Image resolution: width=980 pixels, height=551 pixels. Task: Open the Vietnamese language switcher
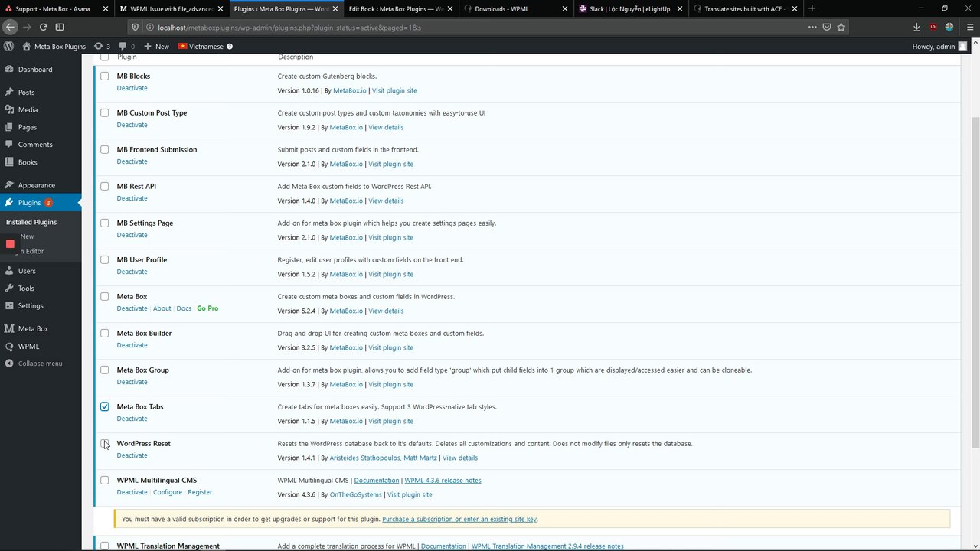[204, 46]
